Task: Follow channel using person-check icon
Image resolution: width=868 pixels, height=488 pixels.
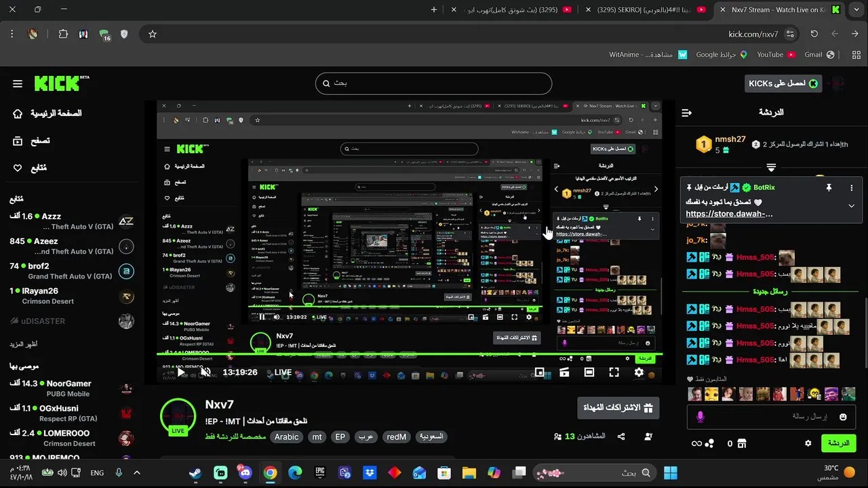Action: tap(648, 437)
